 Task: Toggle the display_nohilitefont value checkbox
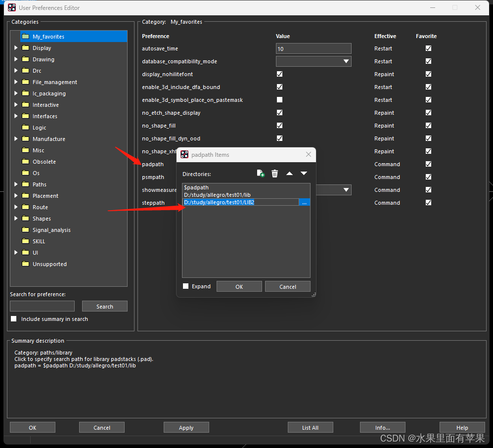click(279, 74)
